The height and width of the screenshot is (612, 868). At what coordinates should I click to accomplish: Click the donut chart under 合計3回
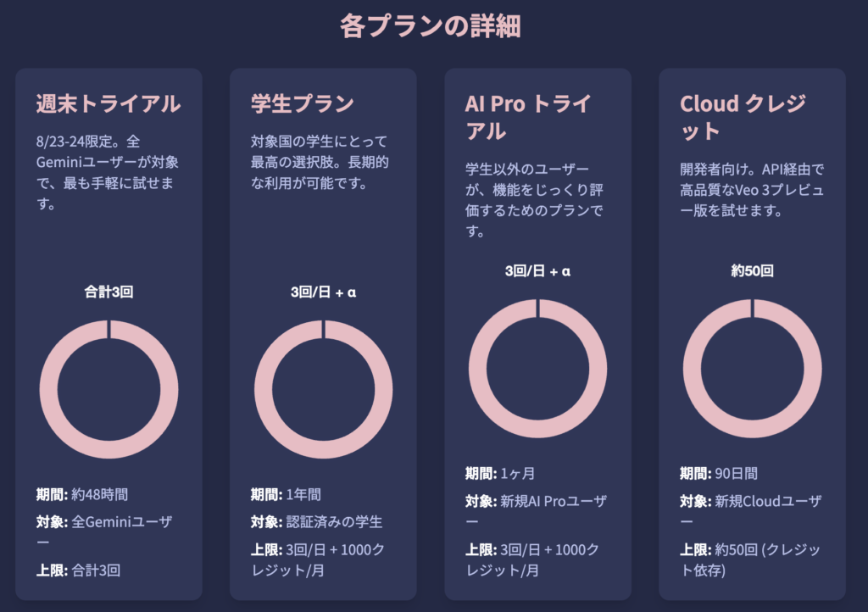tap(109, 389)
